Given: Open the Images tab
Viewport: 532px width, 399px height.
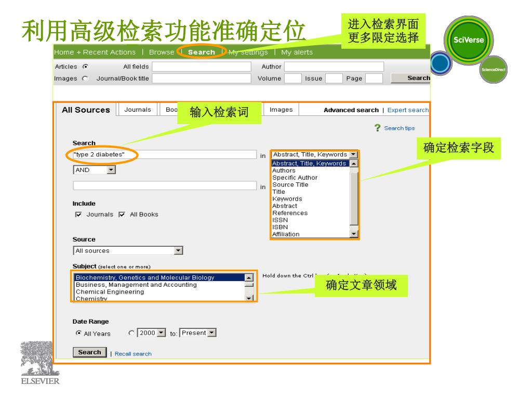Looking at the screenshot, I should click(281, 110).
